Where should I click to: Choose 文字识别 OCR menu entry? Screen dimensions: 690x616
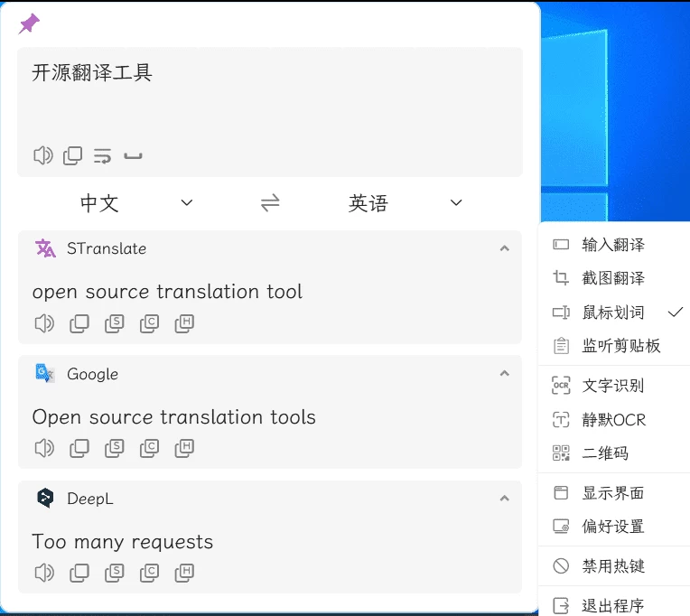click(x=613, y=386)
